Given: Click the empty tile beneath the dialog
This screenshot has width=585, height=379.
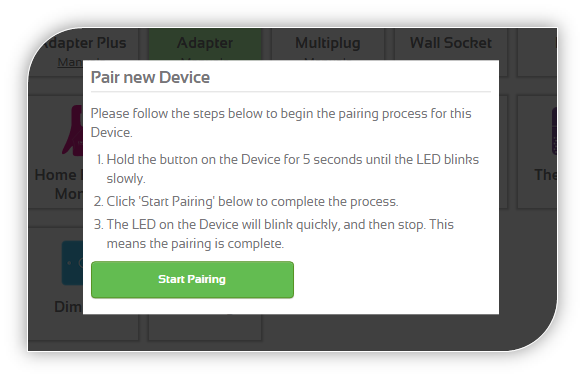Looking at the screenshot, I should [205, 327].
